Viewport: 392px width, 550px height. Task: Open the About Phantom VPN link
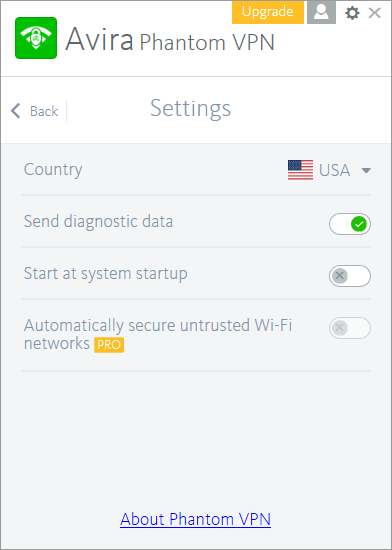195,519
